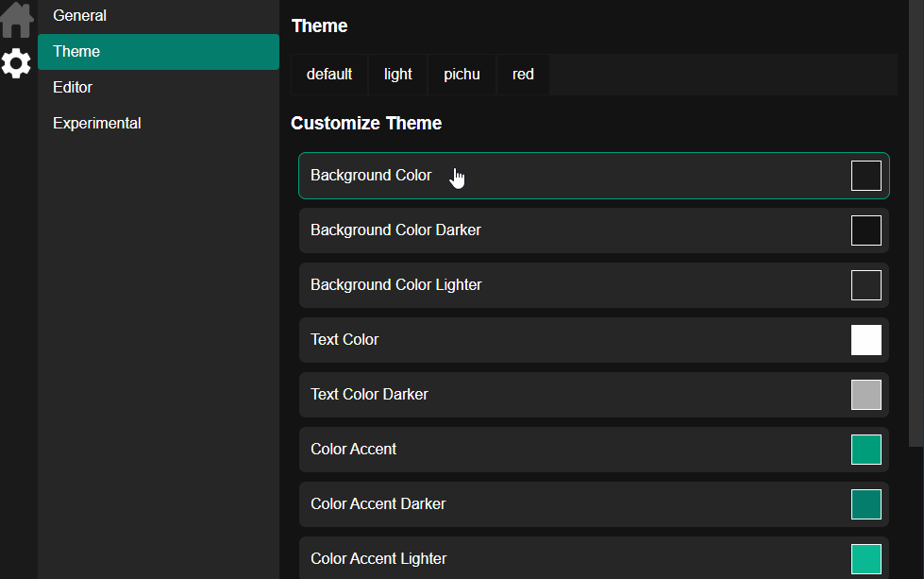Apply the default theme preset

pos(329,75)
